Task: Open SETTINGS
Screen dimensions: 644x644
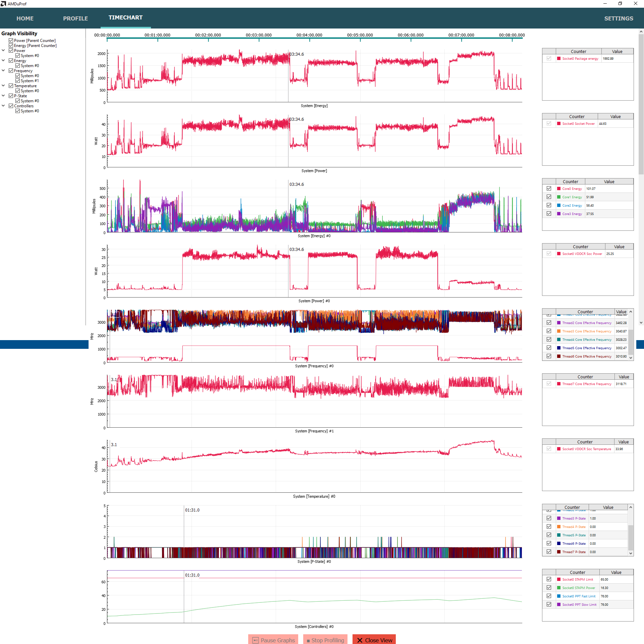Action: (x=619, y=18)
